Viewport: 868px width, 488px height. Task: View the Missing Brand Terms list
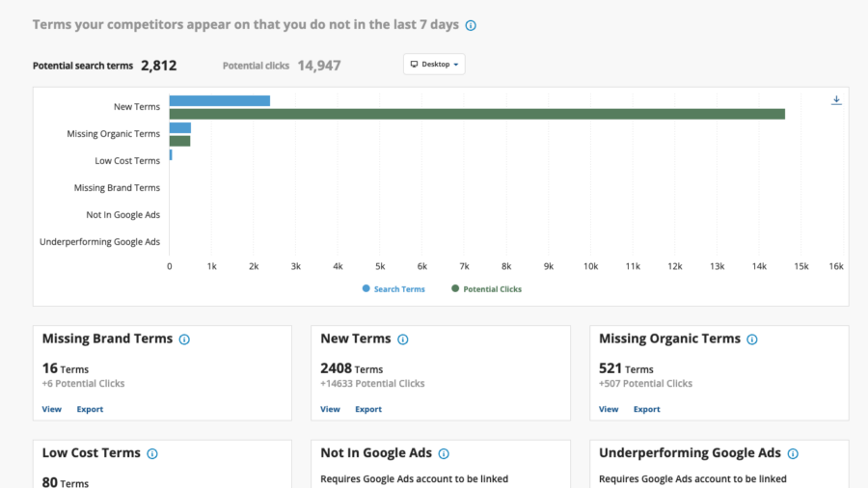[x=51, y=409]
